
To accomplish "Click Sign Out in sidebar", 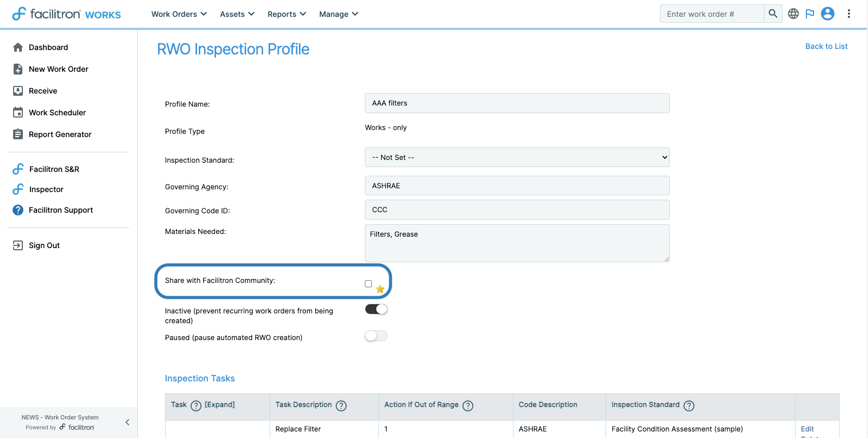I will [44, 245].
